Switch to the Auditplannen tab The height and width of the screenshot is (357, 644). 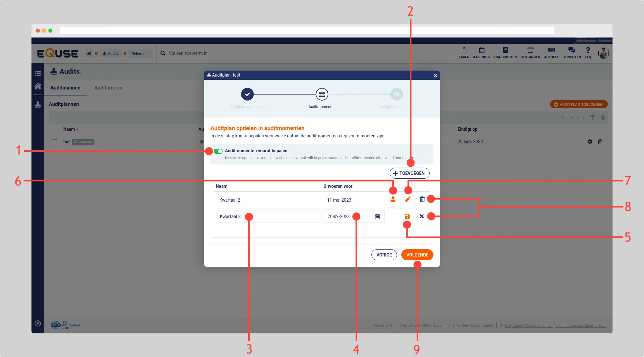tap(65, 88)
